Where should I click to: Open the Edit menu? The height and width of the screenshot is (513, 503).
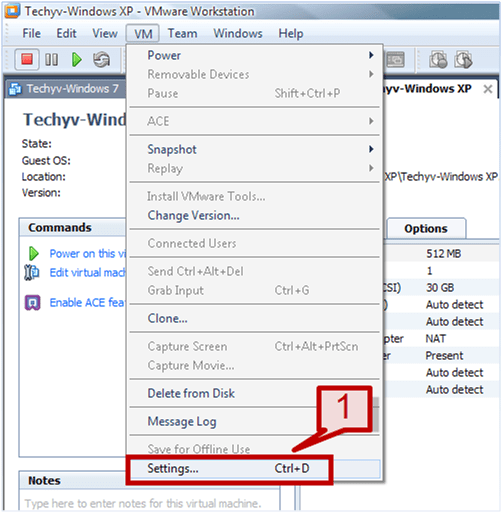tap(66, 34)
